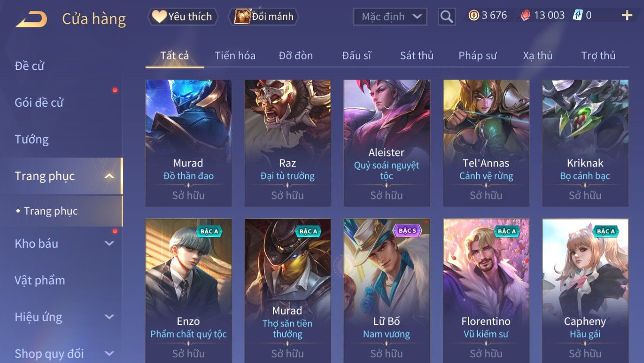Click the red ruby currency icon
Image resolution: width=644 pixels, height=363 pixels.
(525, 15)
